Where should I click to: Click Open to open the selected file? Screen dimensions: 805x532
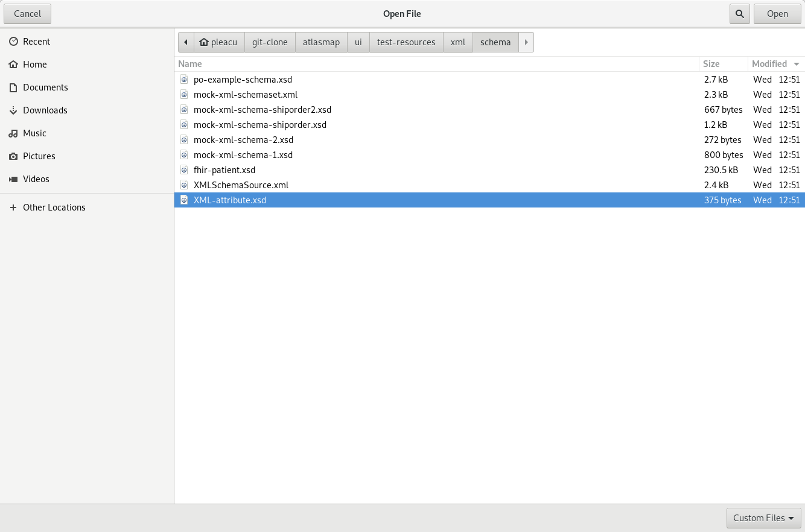pos(777,13)
